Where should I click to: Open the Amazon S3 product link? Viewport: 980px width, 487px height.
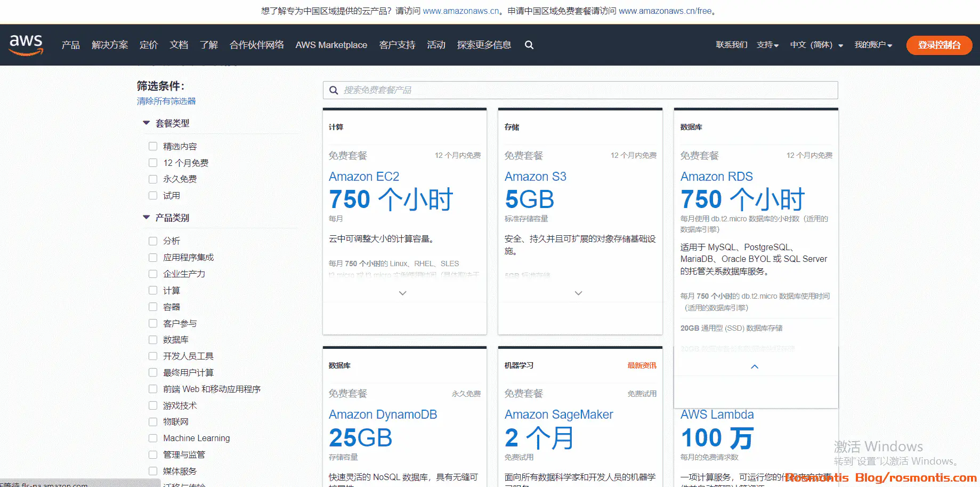[x=536, y=177]
